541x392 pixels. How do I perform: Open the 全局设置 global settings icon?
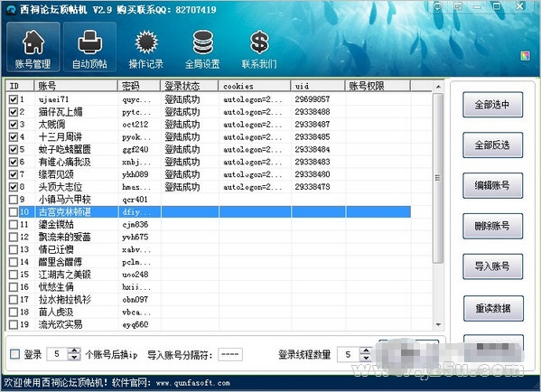(202, 49)
